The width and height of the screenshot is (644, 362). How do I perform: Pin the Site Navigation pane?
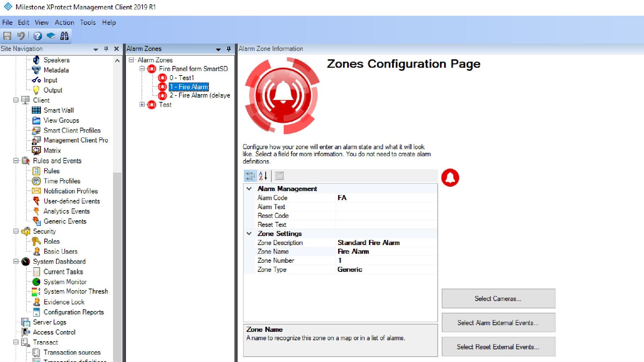tap(106, 49)
